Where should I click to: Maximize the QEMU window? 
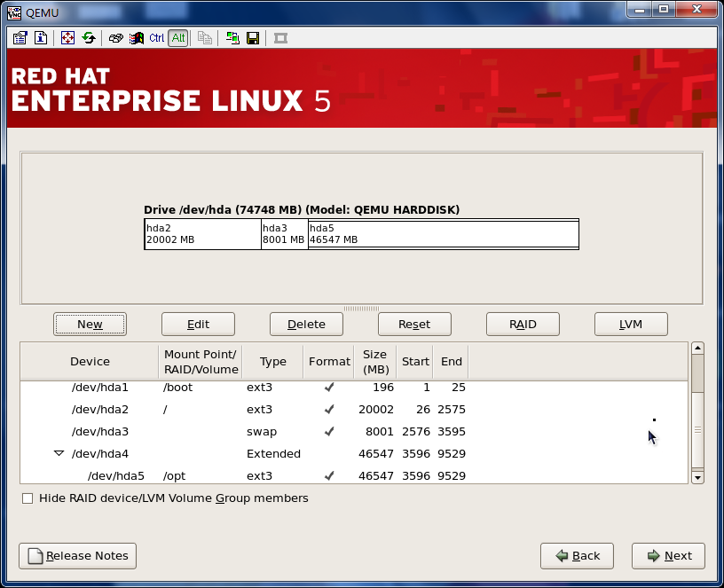[664, 9]
